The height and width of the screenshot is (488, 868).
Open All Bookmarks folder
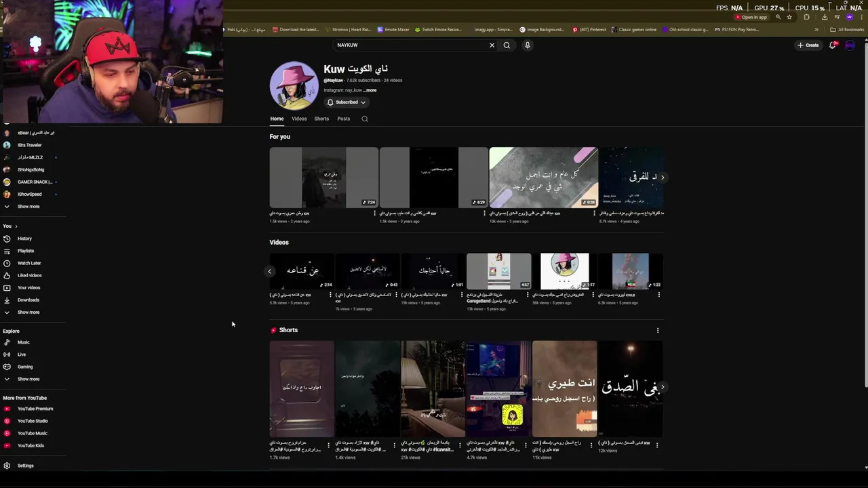pyautogui.click(x=847, y=30)
